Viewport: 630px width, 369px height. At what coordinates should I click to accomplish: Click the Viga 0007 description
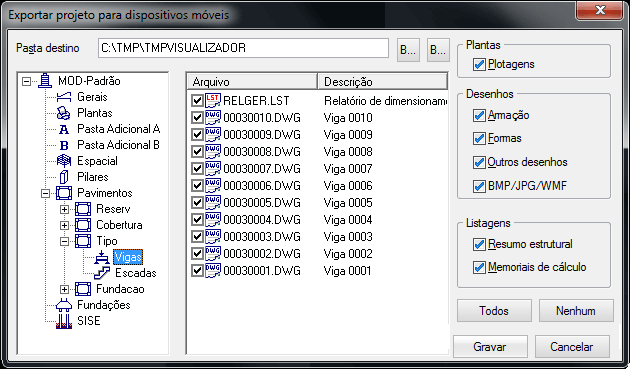coord(348,169)
